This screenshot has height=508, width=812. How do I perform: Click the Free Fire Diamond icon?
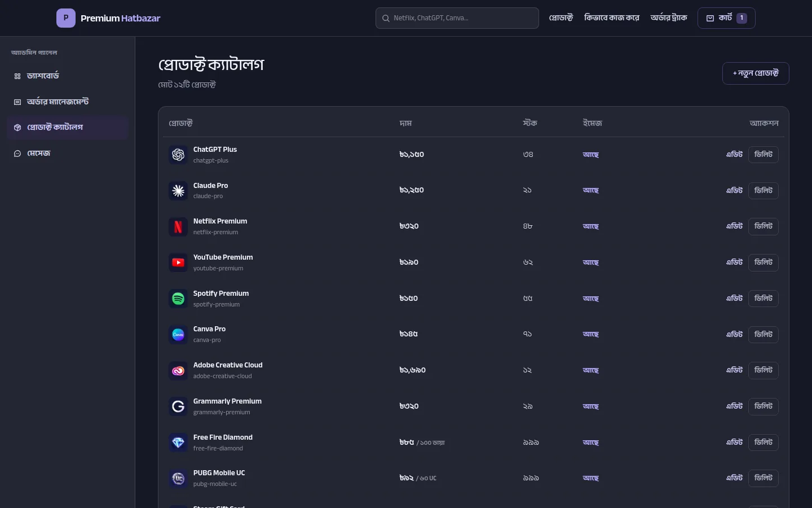(x=178, y=443)
